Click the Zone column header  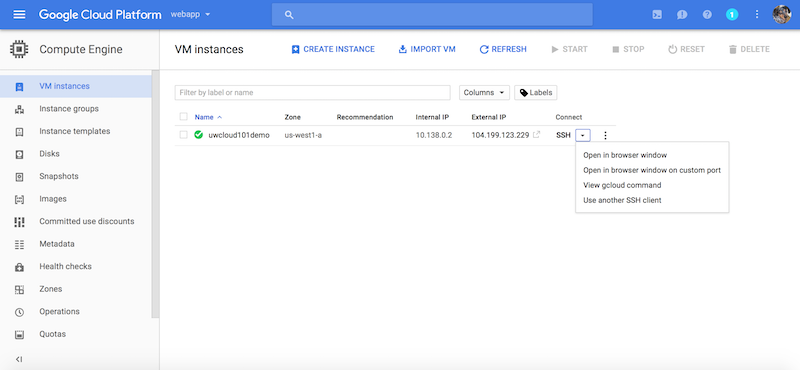click(292, 117)
